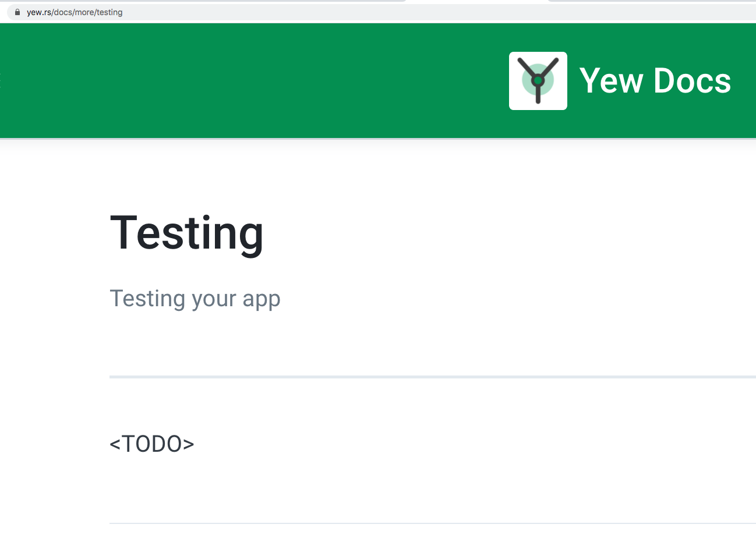Click the Yew logo icon
The image size is (756, 549).
coord(538,81)
